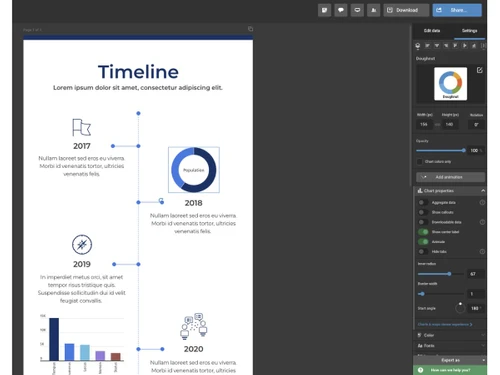
Task: Click the fourth alignment icon in settings row
Action: coord(446,46)
